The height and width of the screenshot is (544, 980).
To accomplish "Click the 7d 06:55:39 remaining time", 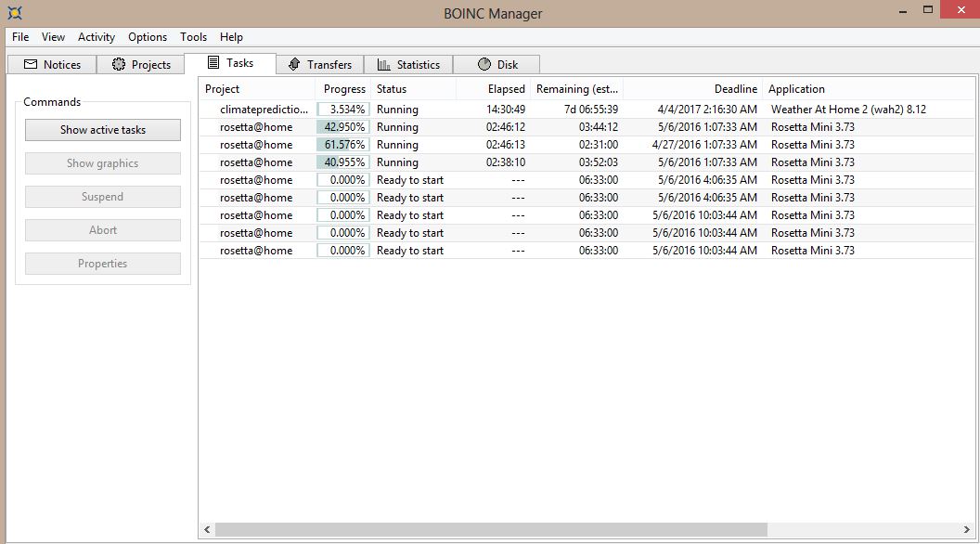I will [x=590, y=110].
